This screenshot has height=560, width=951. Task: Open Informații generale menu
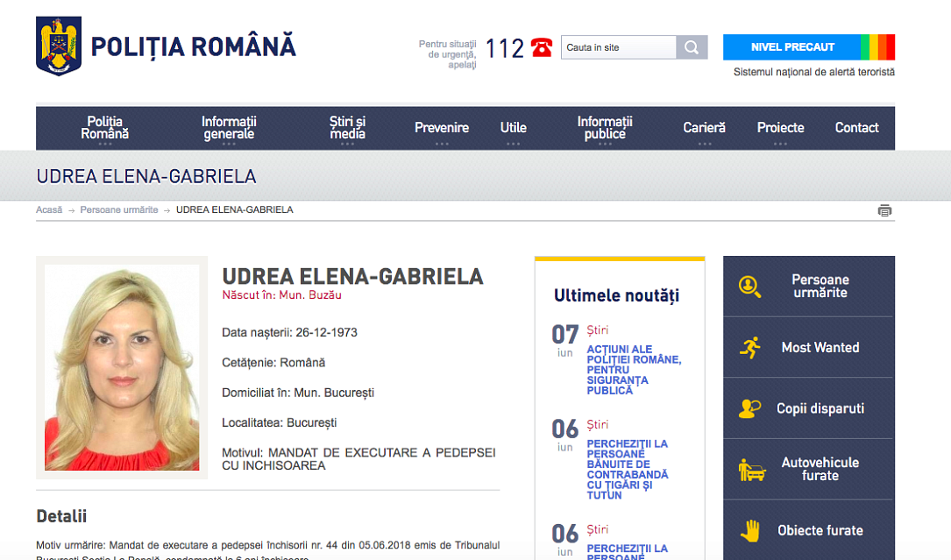tap(229, 128)
